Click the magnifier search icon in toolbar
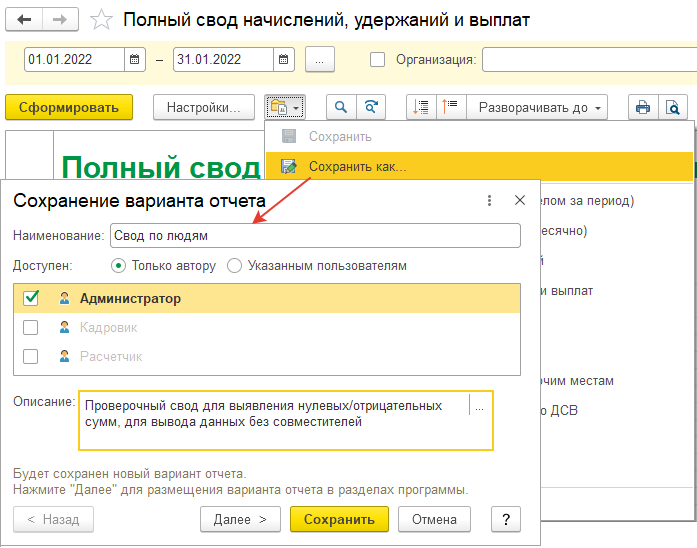 coord(341,107)
